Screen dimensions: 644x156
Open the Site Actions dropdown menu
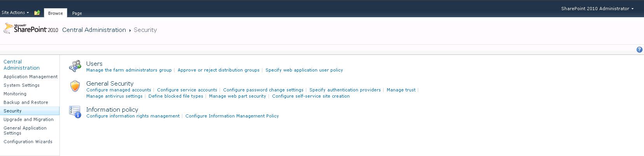pyautogui.click(x=15, y=13)
